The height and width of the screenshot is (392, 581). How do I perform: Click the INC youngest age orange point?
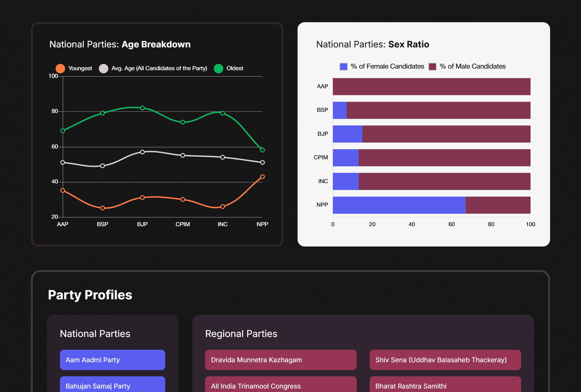[x=222, y=207]
